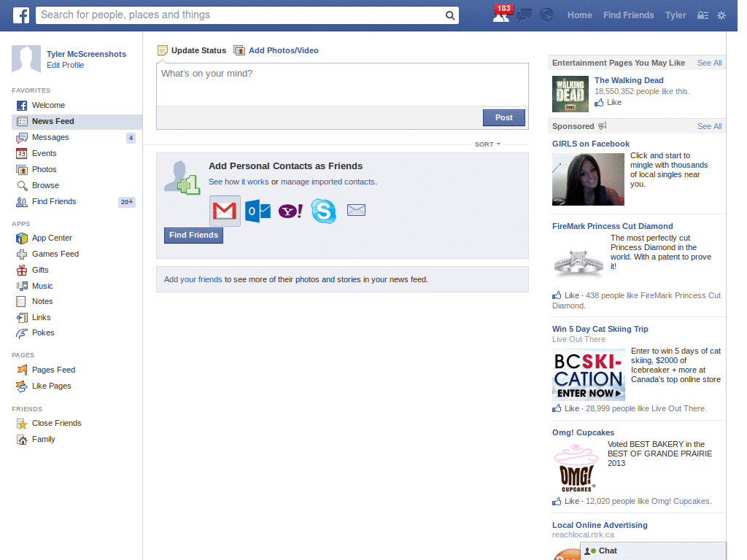Click the search magnifier icon

click(x=449, y=15)
